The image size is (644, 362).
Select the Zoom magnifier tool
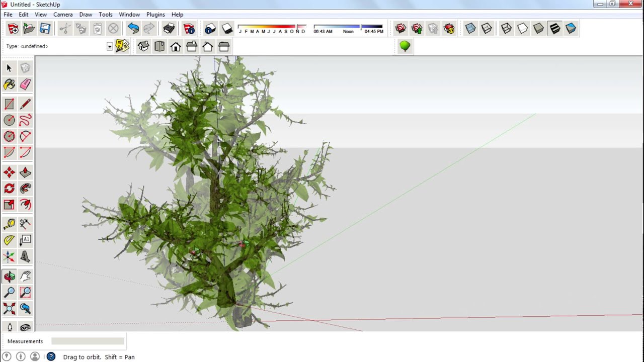9,292
